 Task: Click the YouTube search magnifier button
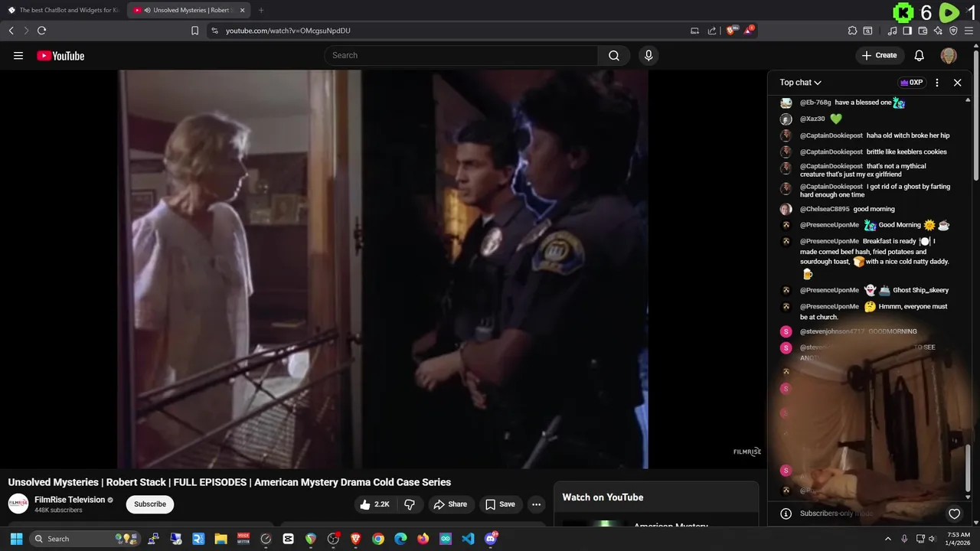click(614, 55)
